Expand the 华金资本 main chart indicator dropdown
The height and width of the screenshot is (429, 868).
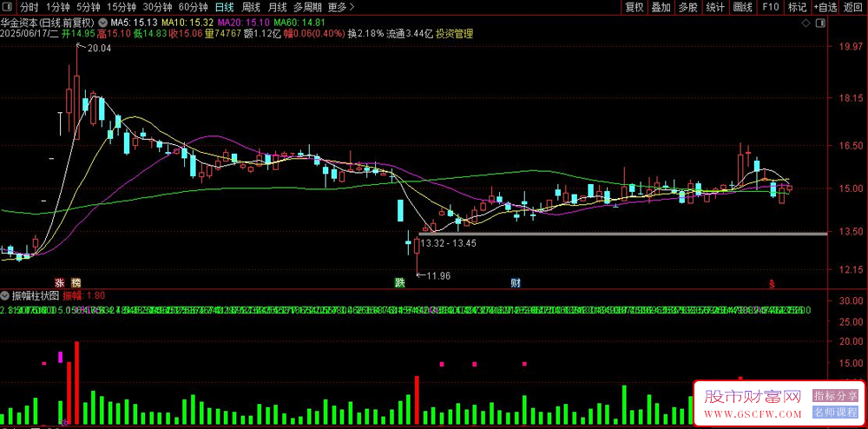[x=103, y=23]
